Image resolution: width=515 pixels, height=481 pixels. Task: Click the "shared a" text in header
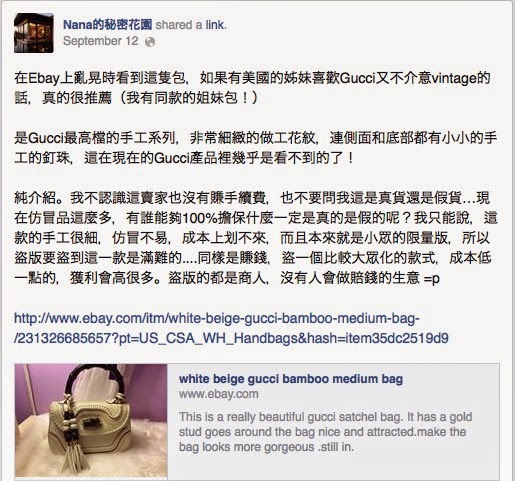pyautogui.click(x=179, y=25)
